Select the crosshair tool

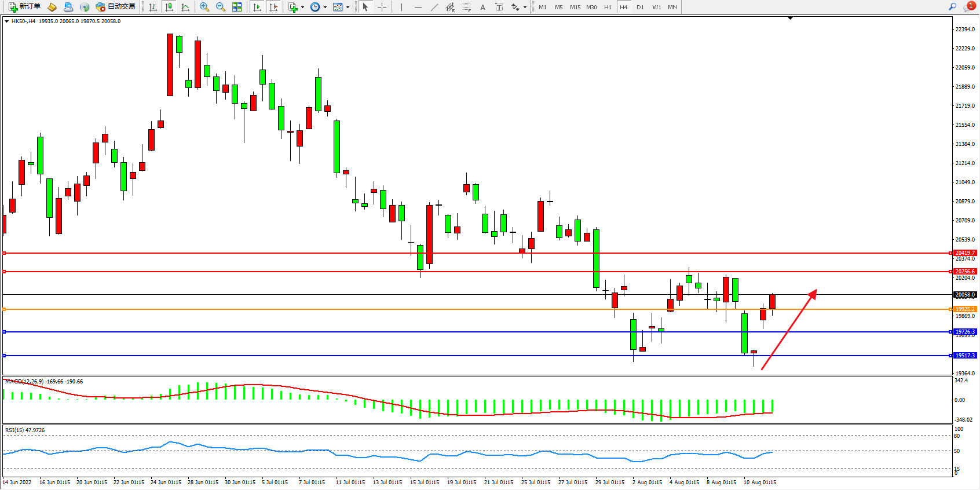382,8
